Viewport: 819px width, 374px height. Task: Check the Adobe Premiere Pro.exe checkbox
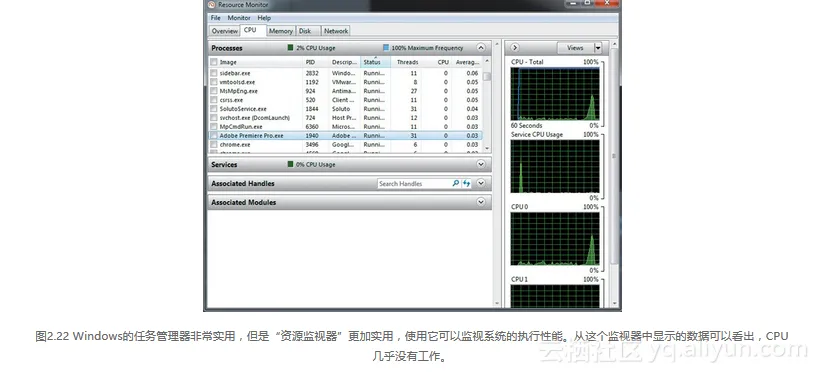click(214, 135)
